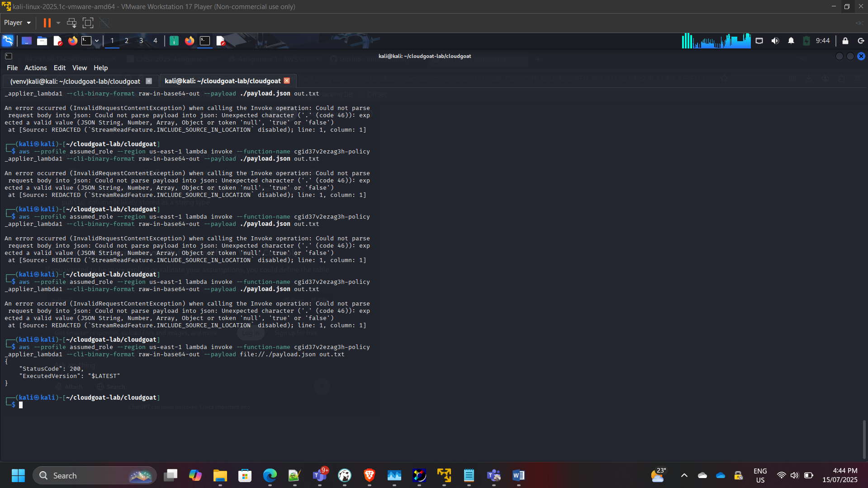This screenshot has width=868, height=488.
Task: Open the file manager from the Kali panel
Action: [42, 41]
